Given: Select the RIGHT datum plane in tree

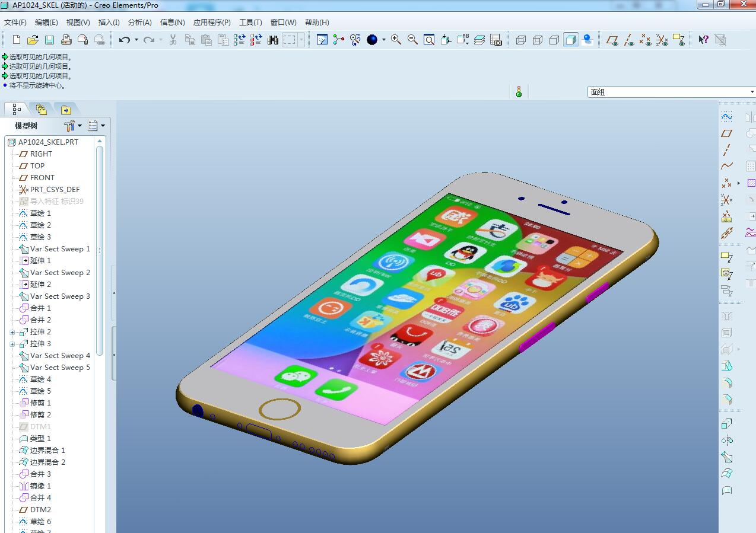Looking at the screenshot, I should (x=41, y=154).
